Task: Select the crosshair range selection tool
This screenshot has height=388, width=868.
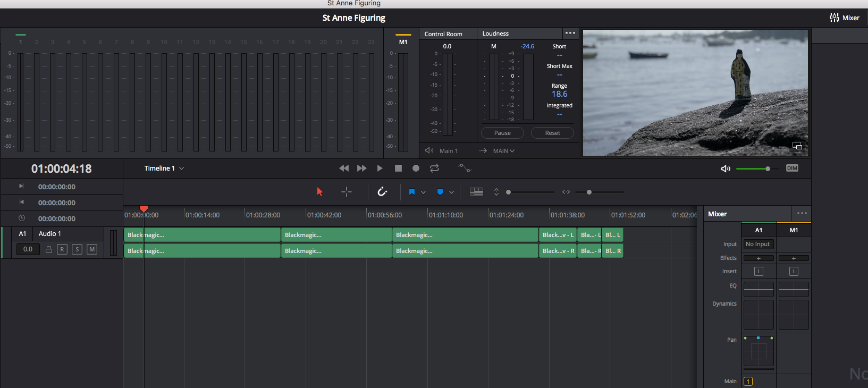Action: (x=347, y=192)
